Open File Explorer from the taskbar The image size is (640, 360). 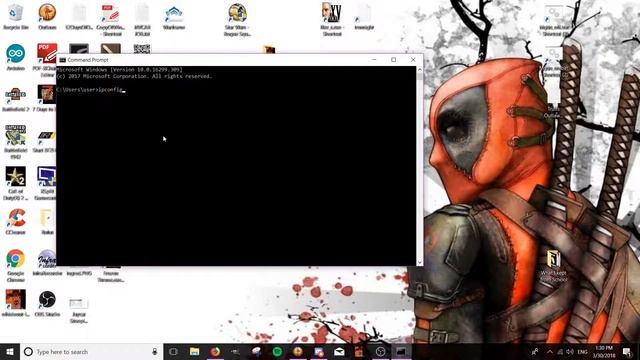(194, 351)
